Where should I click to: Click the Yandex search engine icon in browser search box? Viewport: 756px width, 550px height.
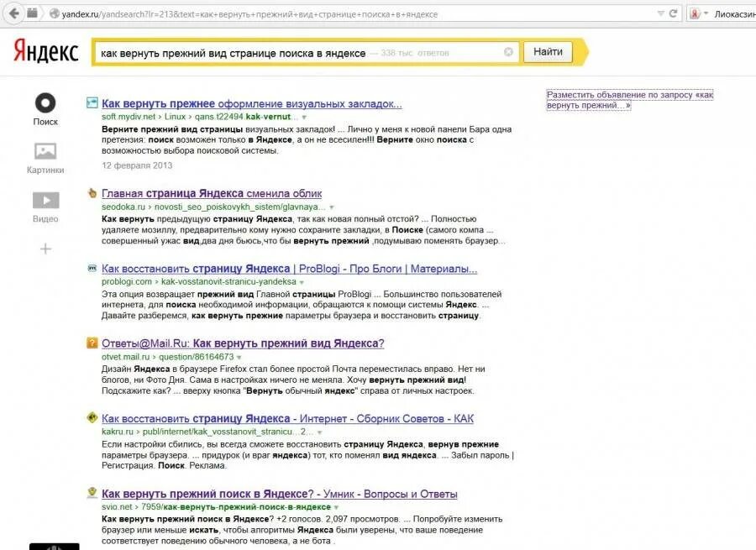695,13
